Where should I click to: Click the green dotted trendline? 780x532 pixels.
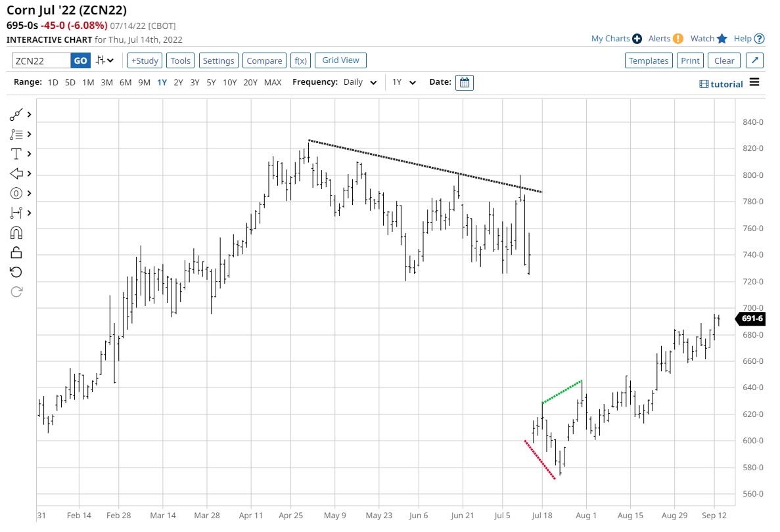pos(562,392)
